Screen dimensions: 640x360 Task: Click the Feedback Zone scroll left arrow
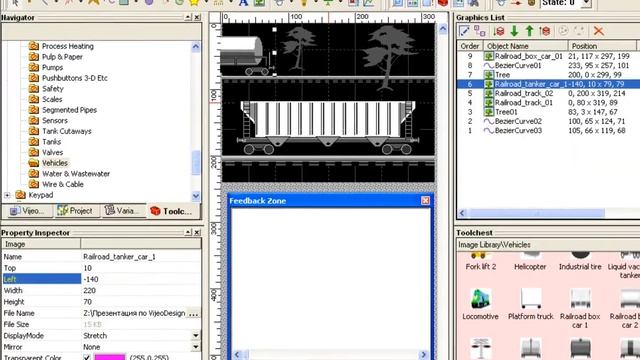237,355
